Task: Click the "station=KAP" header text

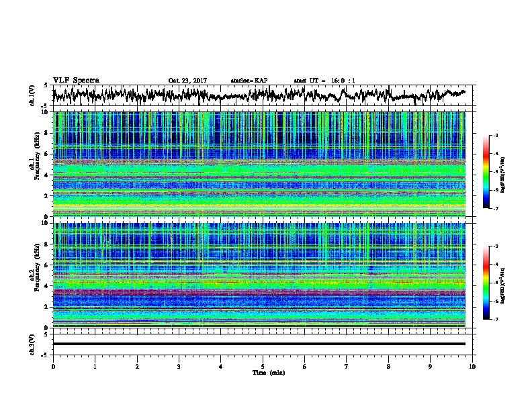Action: (249, 81)
